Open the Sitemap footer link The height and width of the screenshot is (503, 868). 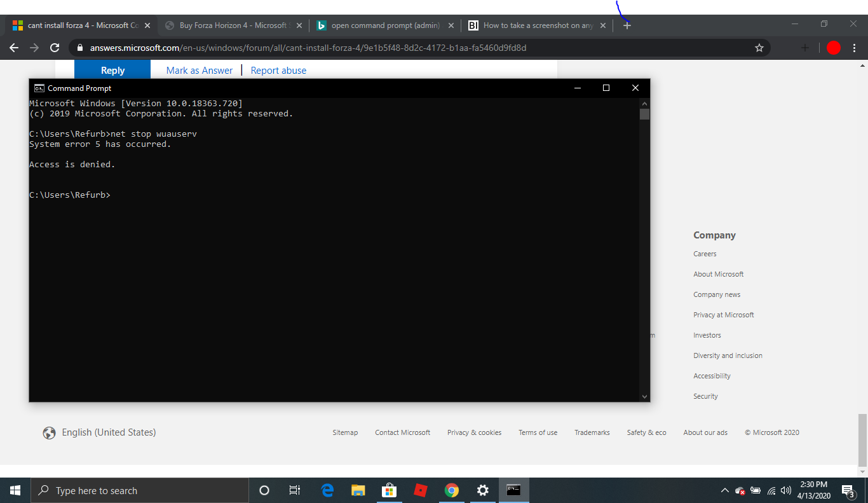[345, 432]
